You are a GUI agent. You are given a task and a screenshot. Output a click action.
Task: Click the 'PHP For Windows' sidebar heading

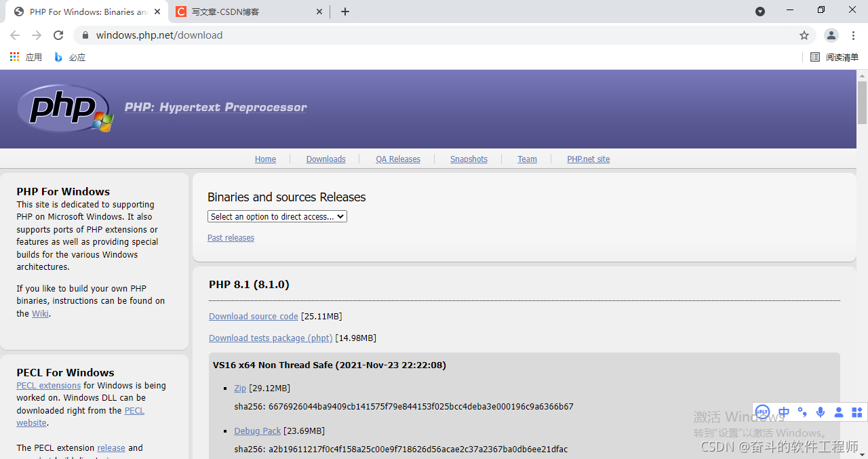point(63,192)
